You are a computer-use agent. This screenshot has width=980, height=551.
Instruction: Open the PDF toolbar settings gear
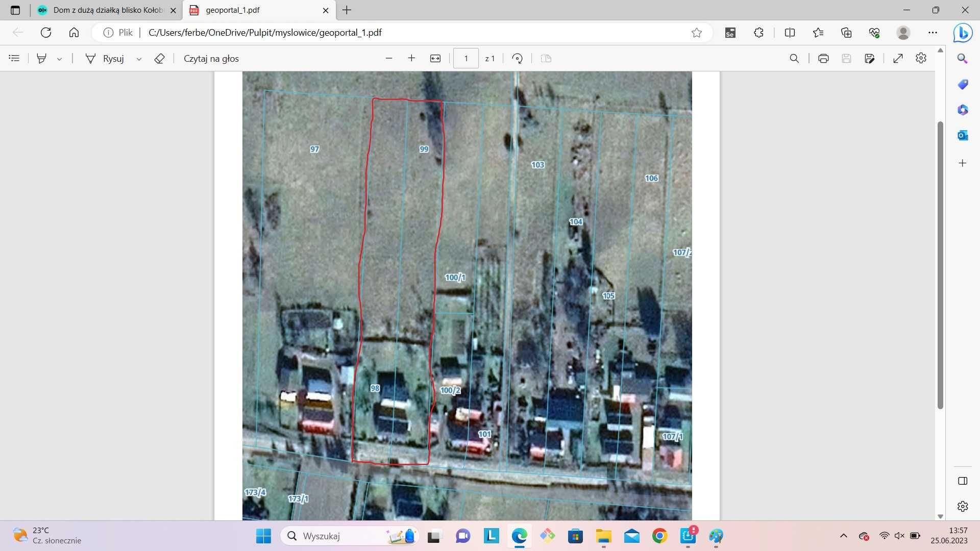pos(921,58)
